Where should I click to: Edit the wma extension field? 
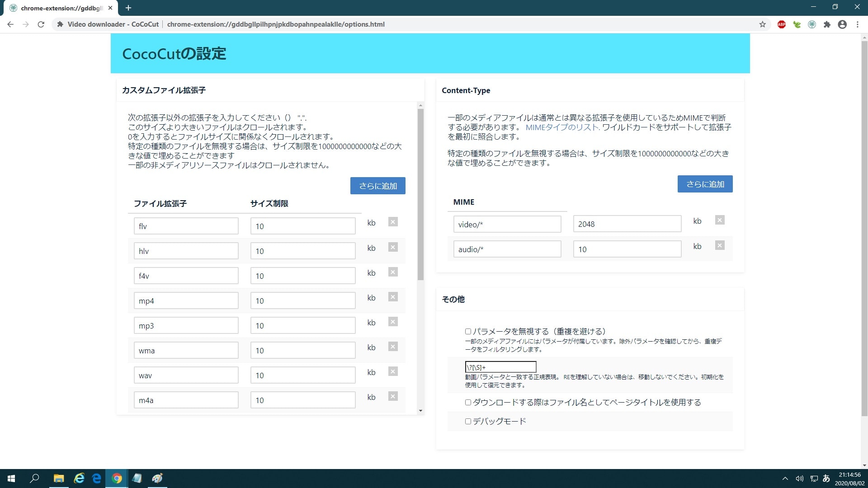[186, 350]
